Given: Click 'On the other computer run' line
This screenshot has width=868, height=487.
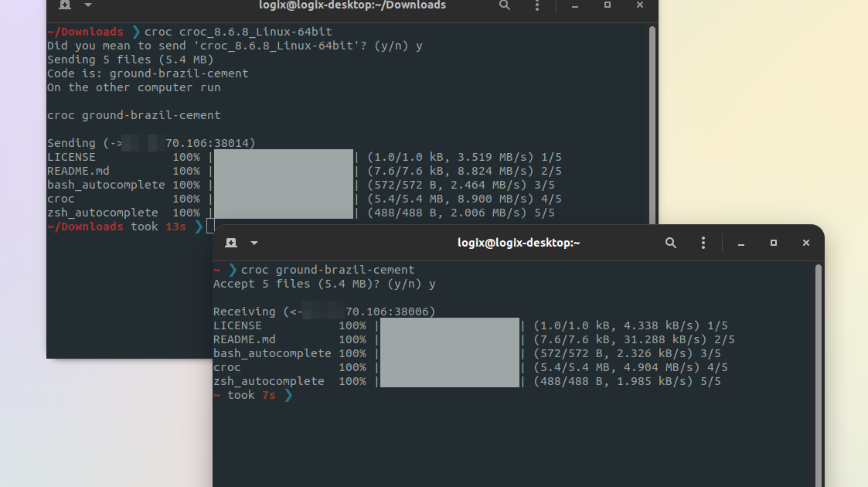Looking at the screenshot, I should pyautogui.click(x=134, y=87).
